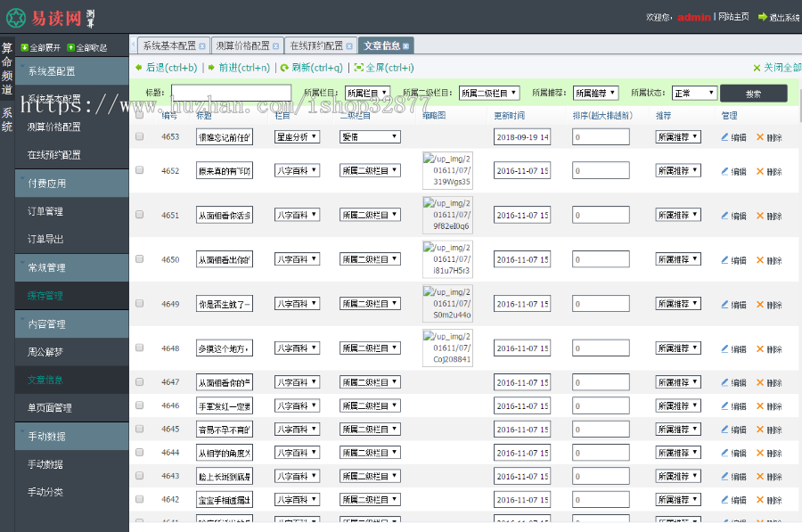Image resolution: width=802 pixels, height=532 pixels.
Task: Click the logout arrow icon 退出系统
Action: [x=763, y=17]
